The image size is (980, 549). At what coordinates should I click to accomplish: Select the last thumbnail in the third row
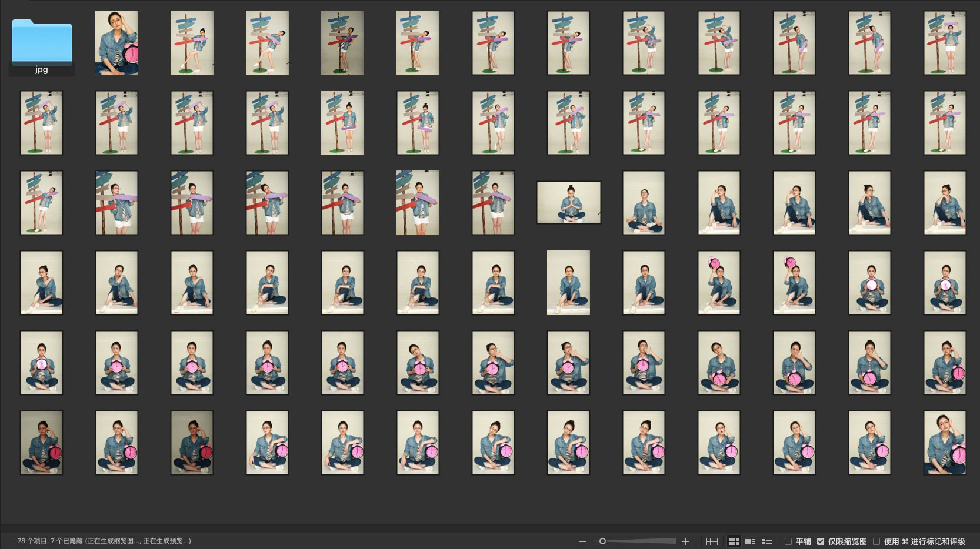click(945, 203)
